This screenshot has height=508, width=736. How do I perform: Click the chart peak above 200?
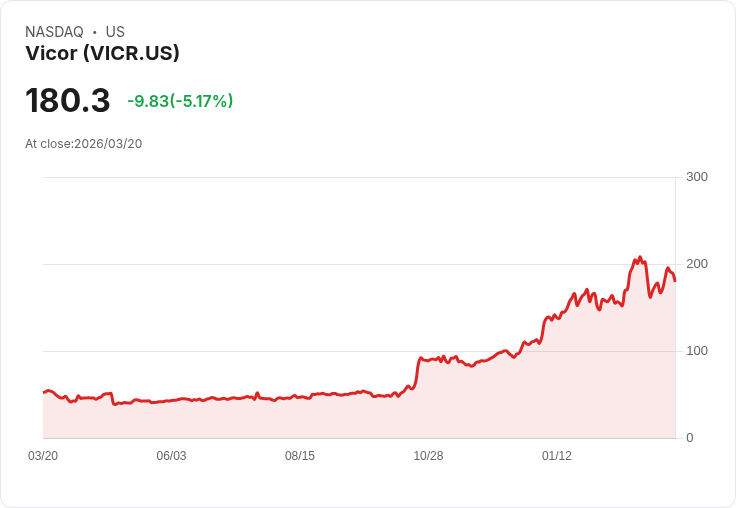pyautogui.click(x=639, y=257)
